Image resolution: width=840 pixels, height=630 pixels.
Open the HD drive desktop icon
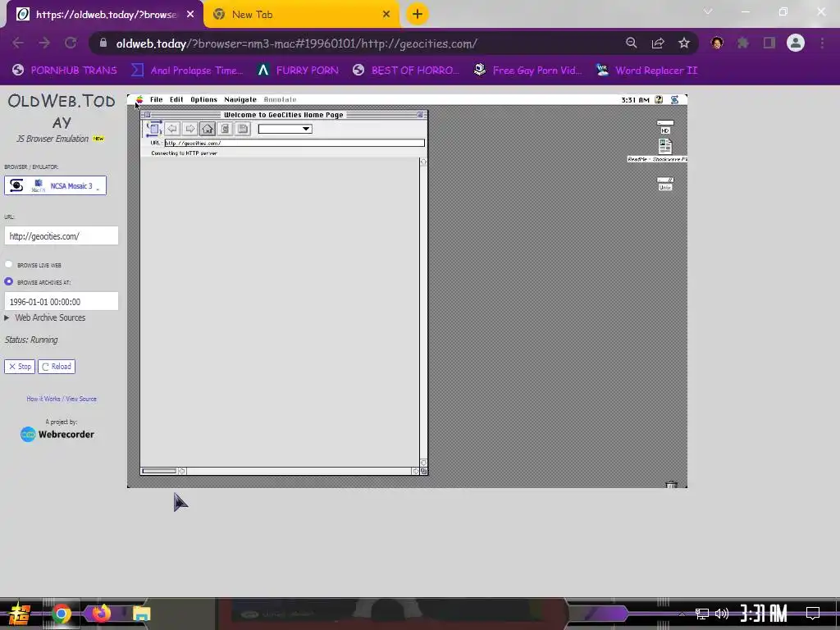coord(664,127)
